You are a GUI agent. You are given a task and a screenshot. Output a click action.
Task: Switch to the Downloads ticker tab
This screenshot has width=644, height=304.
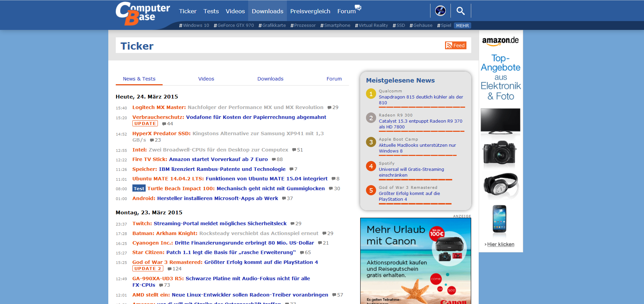(x=270, y=79)
